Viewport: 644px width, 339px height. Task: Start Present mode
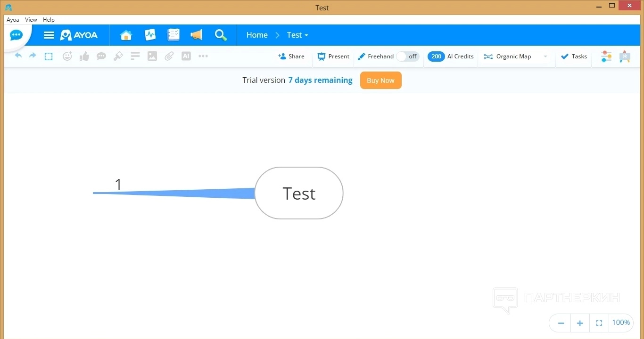333,56
